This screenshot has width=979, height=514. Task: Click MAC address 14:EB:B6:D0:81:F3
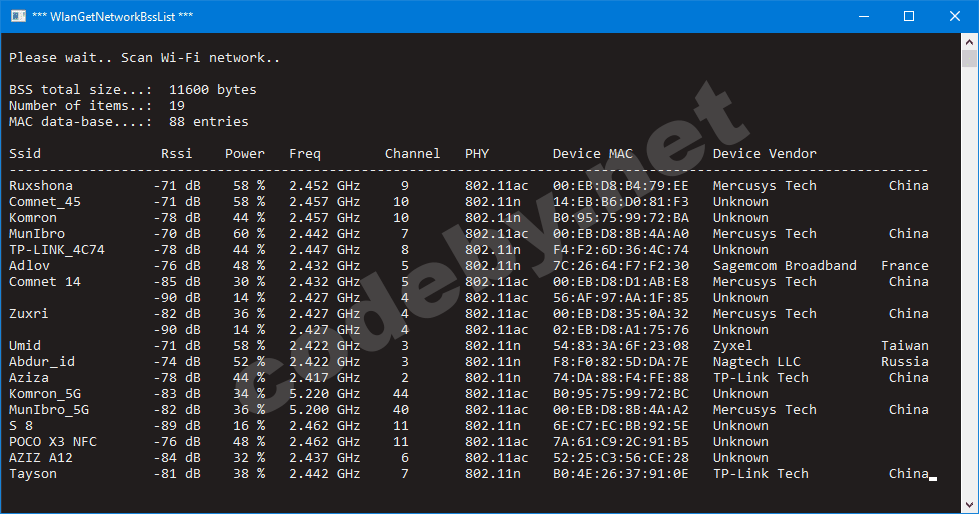(621, 202)
